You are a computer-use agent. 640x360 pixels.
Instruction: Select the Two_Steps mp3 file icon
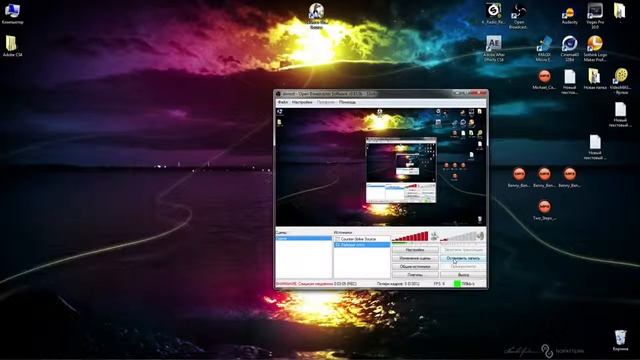544,210
